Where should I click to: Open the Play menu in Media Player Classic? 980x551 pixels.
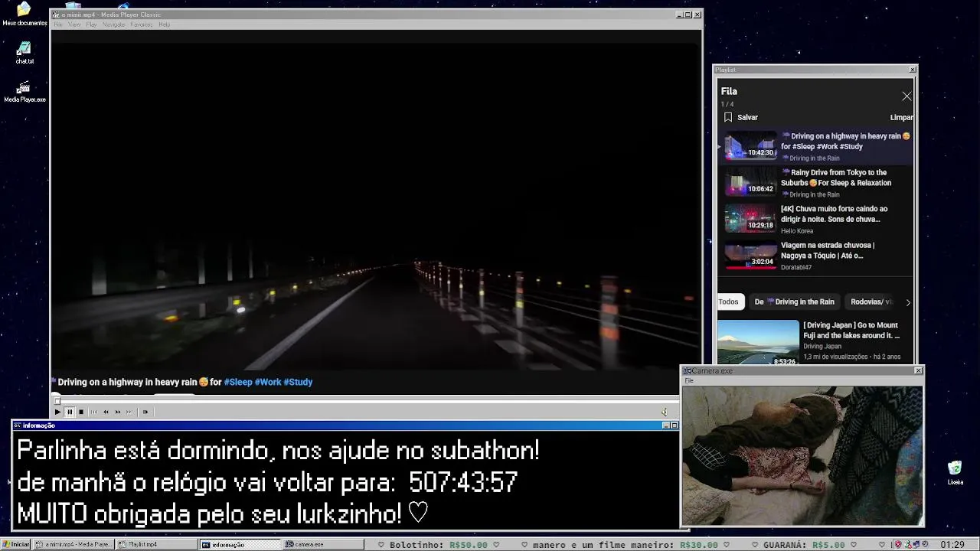coord(91,24)
